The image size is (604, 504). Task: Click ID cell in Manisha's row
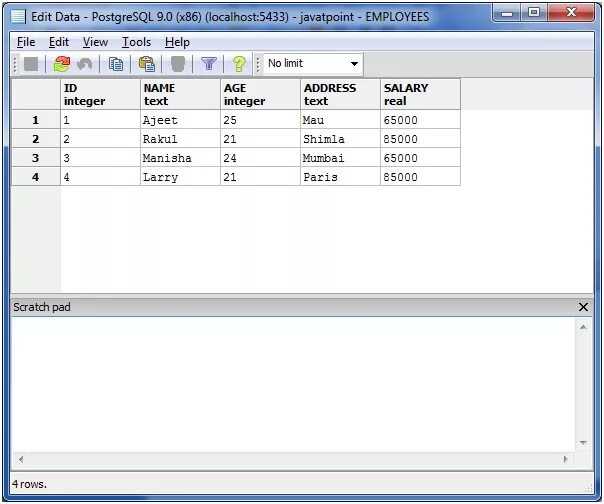point(101,158)
